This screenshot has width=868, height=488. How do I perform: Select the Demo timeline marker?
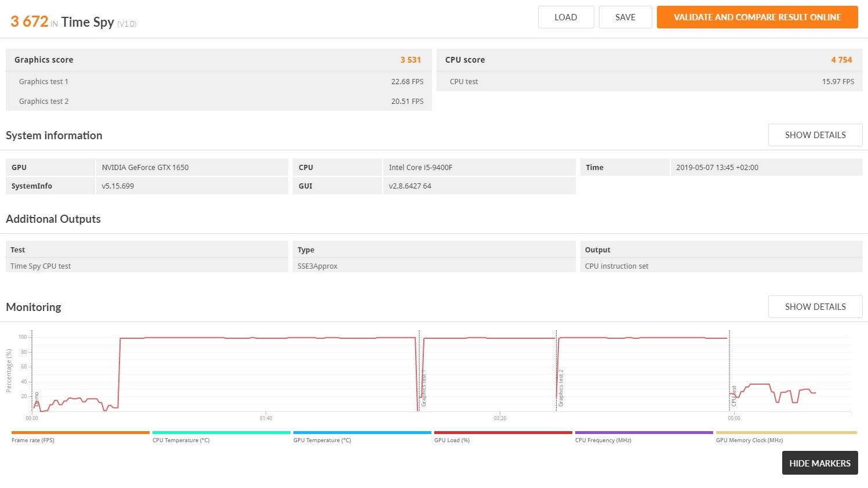[37, 399]
